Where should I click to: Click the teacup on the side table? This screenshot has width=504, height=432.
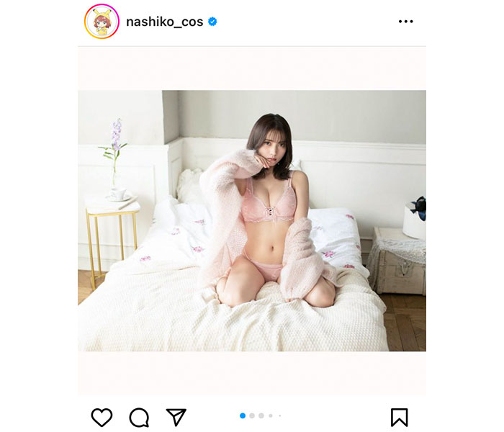click(x=117, y=193)
